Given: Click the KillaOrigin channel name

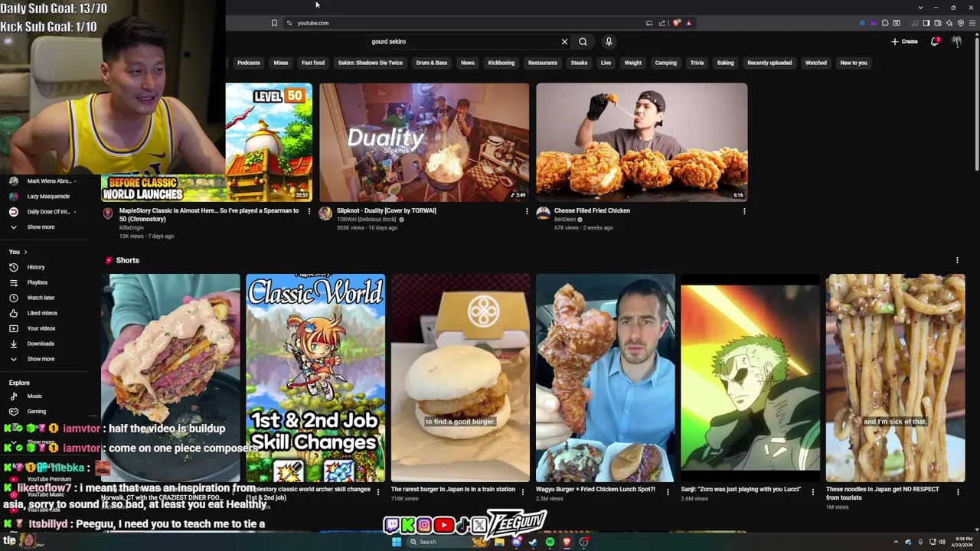Looking at the screenshot, I should (131, 228).
